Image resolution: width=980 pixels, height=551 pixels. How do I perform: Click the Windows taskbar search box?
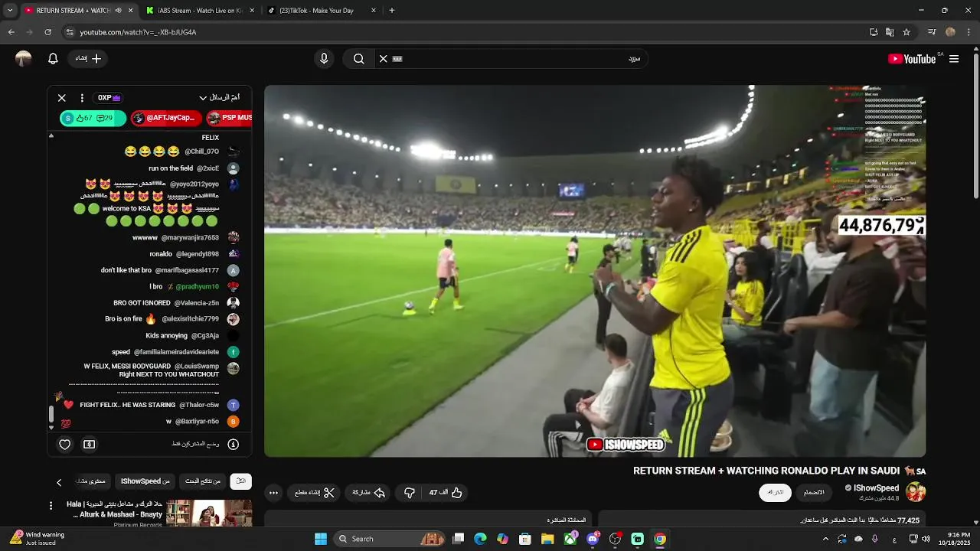click(391, 539)
